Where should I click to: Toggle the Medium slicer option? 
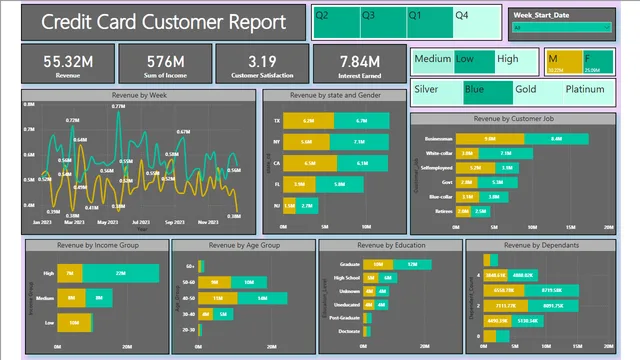click(x=433, y=62)
